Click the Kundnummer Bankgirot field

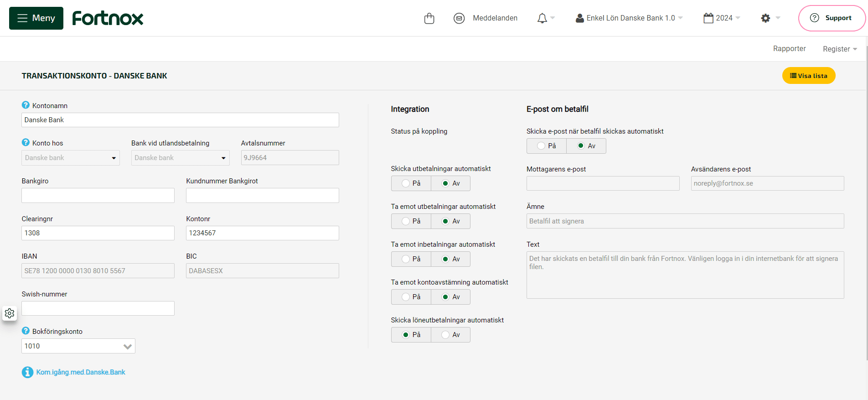pyautogui.click(x=263, y=196)
